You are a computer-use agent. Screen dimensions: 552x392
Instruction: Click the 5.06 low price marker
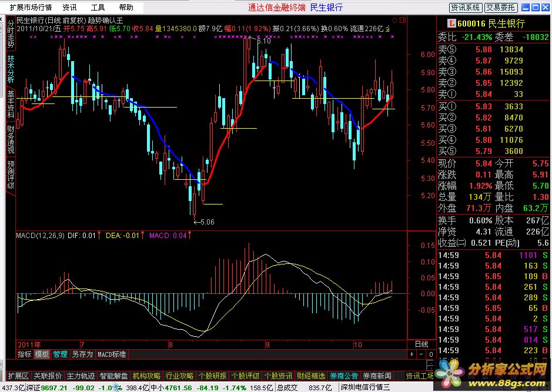pyautogui.click(x=208, y=222)
